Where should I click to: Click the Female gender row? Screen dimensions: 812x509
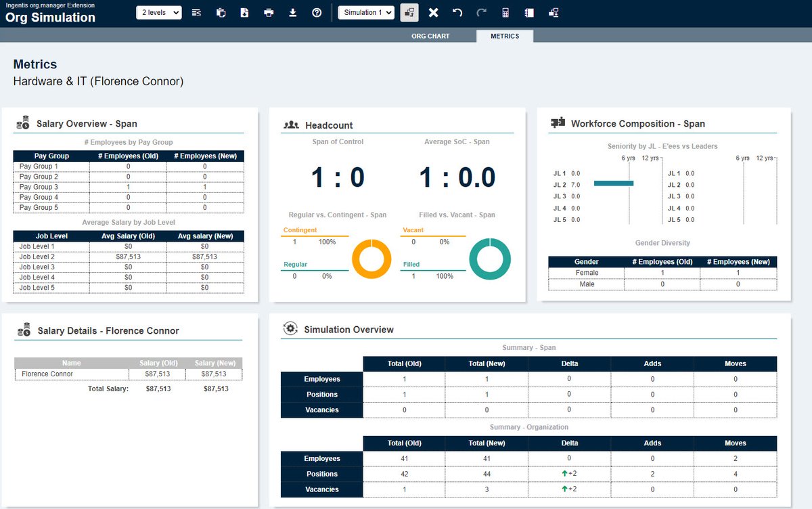coord(662,273)
